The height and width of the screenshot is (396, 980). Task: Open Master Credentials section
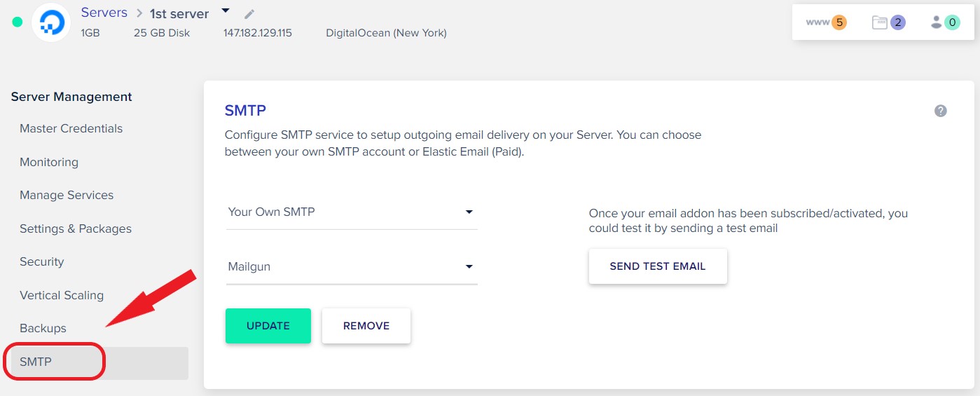[x=71, y=128]
